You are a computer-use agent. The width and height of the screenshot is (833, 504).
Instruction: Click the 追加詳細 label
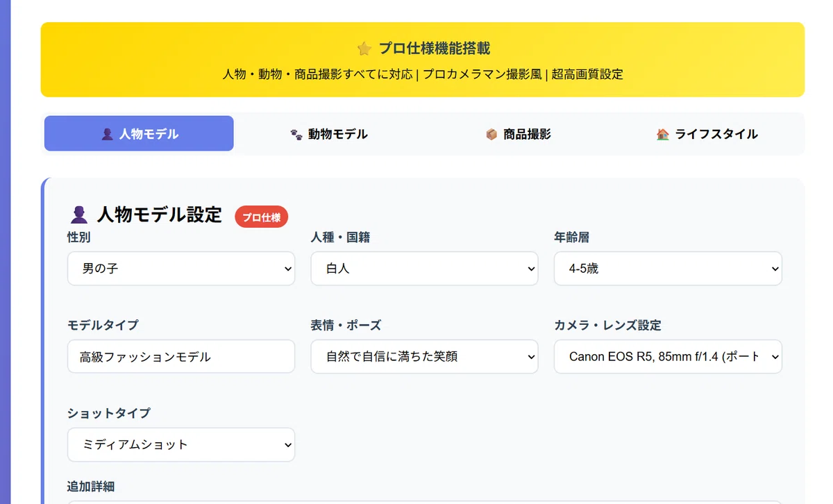pos(91,487)
